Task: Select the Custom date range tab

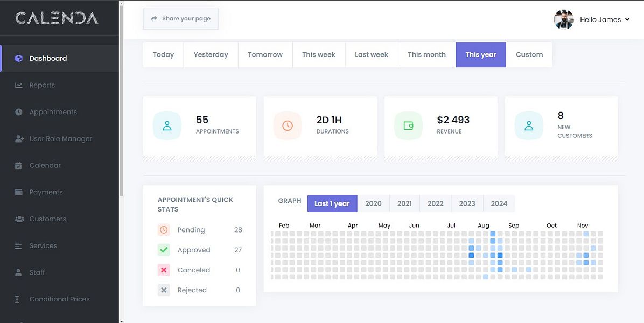Action: tap(529, 55)
